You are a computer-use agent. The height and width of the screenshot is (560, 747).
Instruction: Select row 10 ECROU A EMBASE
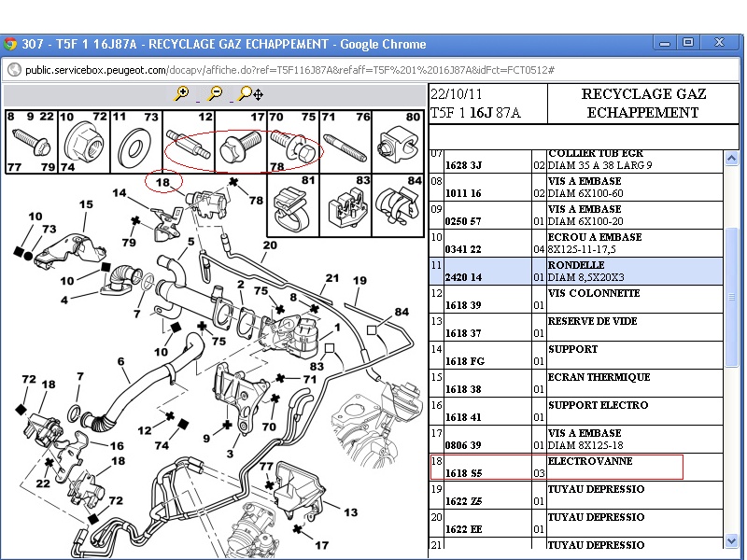tap(576, 244)
